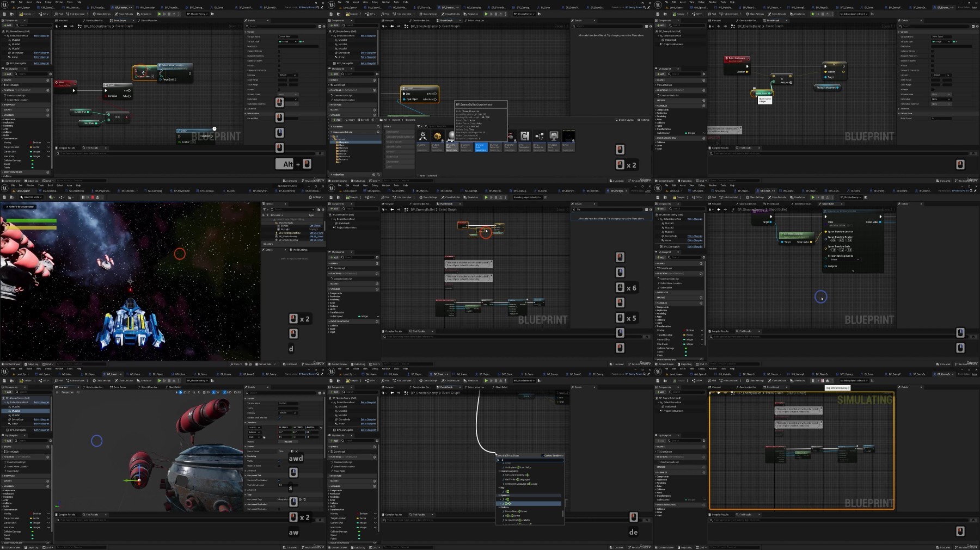Open Variable Type dropdown in top-left Details
The image size is (980, 550).
[x=287, y=41]
